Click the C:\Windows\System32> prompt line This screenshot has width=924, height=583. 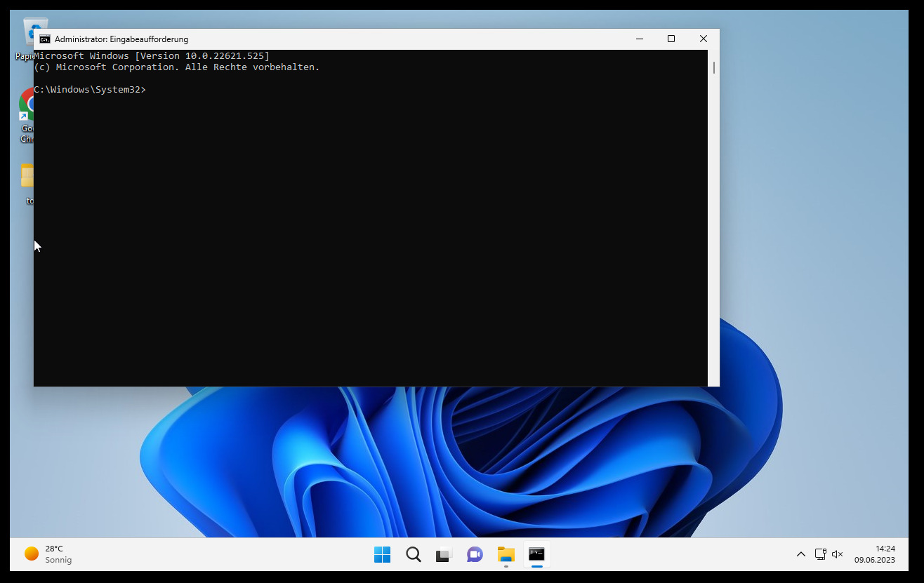coord(90,90)
